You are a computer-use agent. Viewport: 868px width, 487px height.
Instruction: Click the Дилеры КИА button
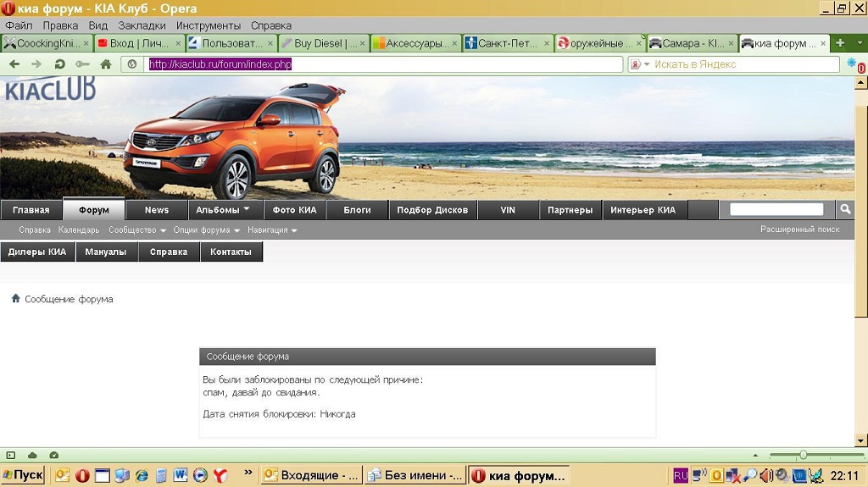point(37,252)
